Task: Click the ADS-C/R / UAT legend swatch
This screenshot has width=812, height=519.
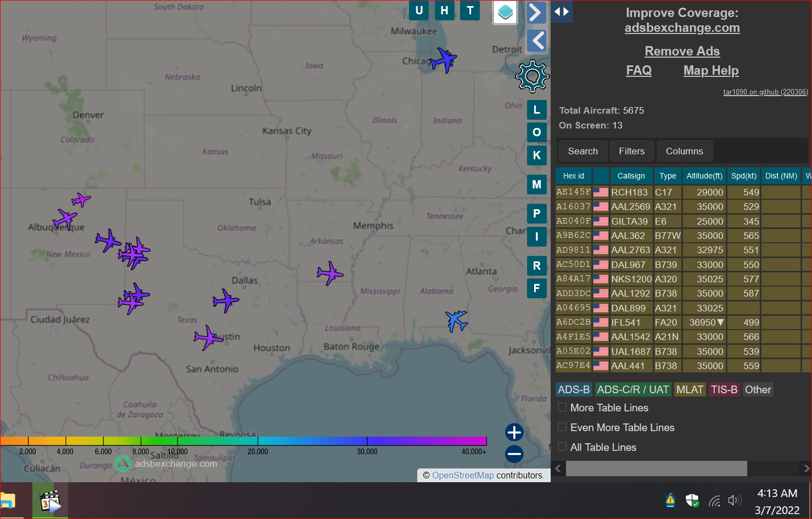Action: [x=633, y=389]
